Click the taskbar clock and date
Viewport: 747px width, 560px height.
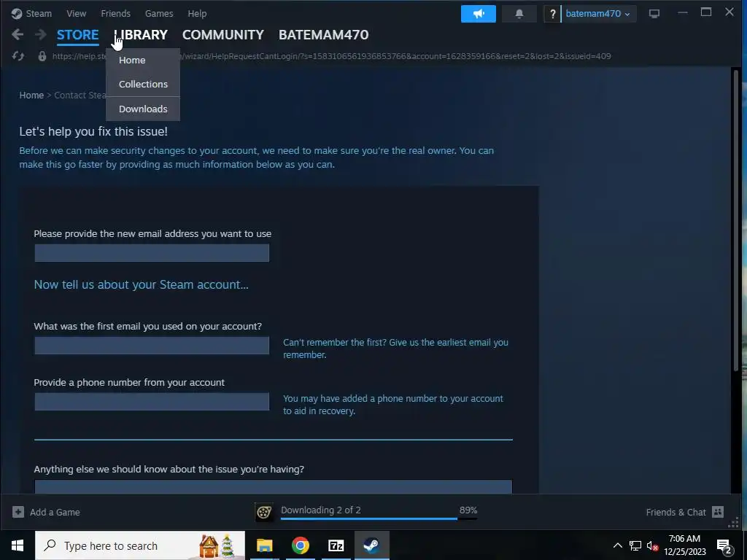(x=684, y=545)
